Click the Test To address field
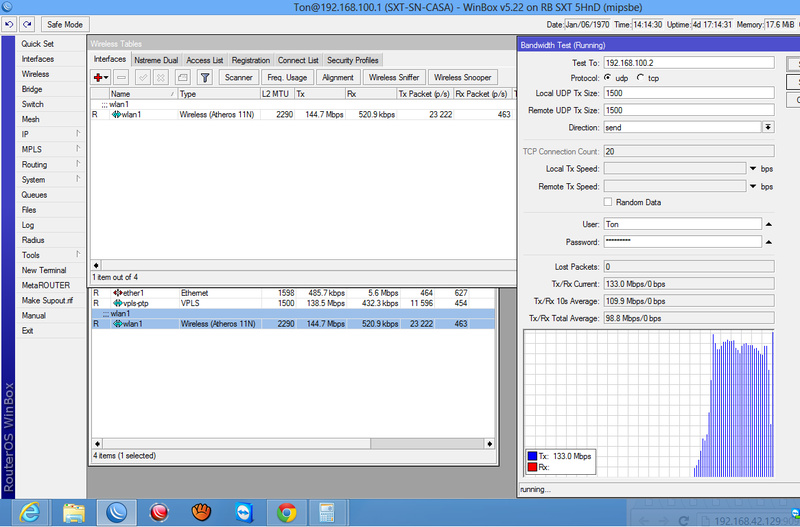Screen dimensions: 800x527 (x=689, y=63)
